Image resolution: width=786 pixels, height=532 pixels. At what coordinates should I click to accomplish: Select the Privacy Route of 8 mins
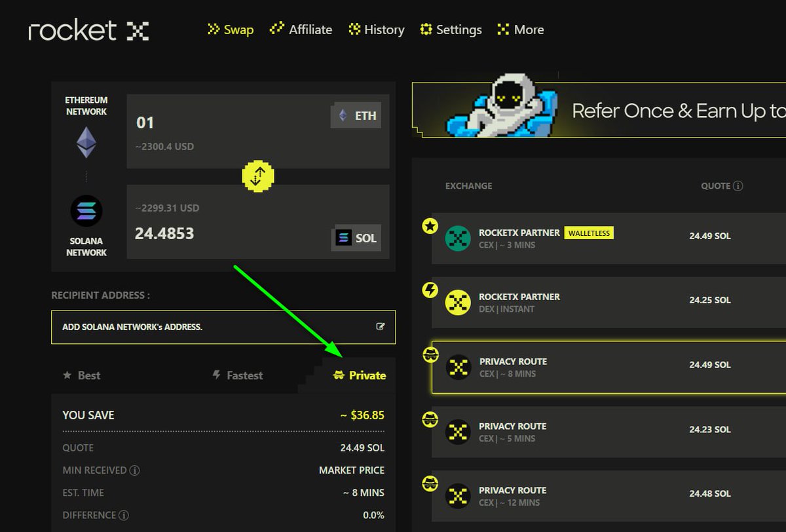pyautogui.click(x=608, y=367)
